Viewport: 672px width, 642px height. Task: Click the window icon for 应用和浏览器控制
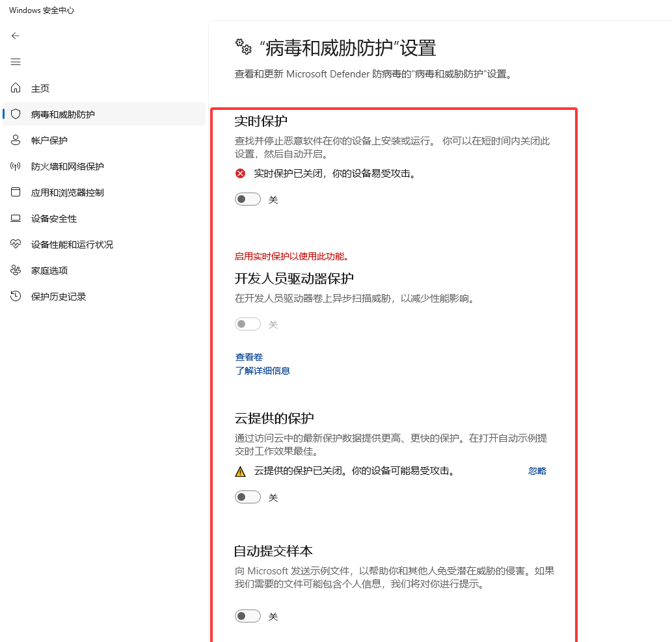tap(16, 192)
